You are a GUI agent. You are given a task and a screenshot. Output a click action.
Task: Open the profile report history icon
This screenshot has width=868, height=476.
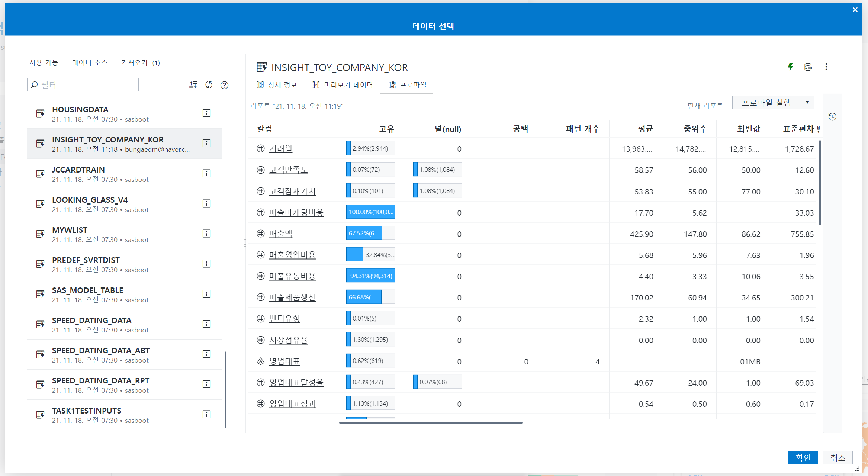coord(832,117)
